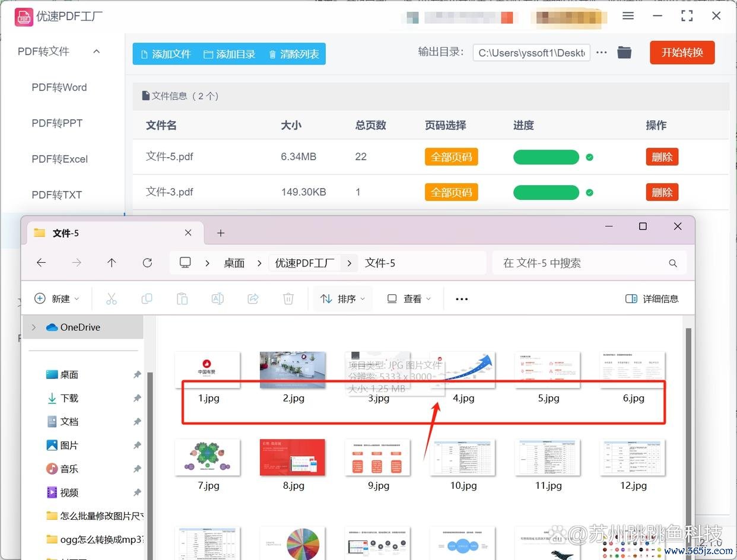Click the progress bar of 文件-5.pdf

coord(546,157)
